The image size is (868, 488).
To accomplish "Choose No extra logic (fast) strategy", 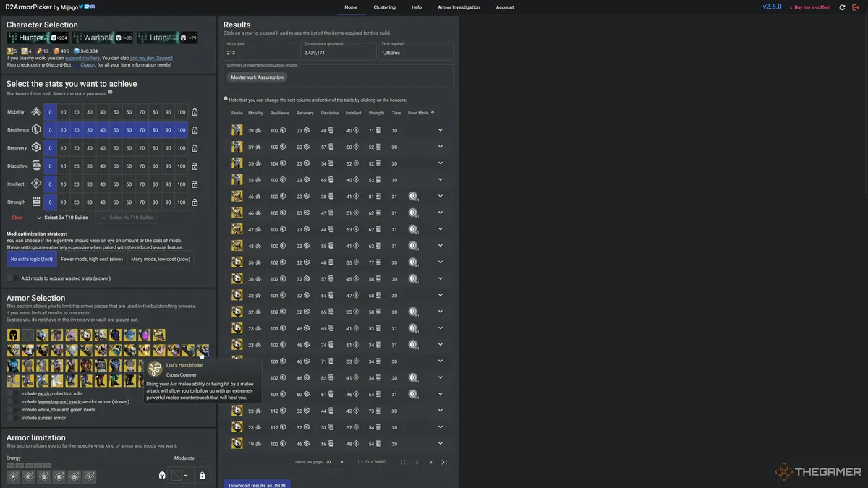I will (31, 259).
